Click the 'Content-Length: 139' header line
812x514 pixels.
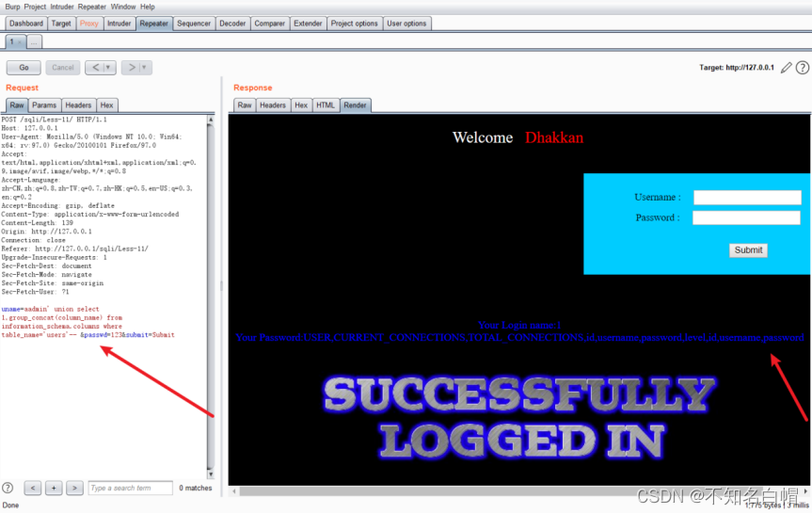(38, 223)
